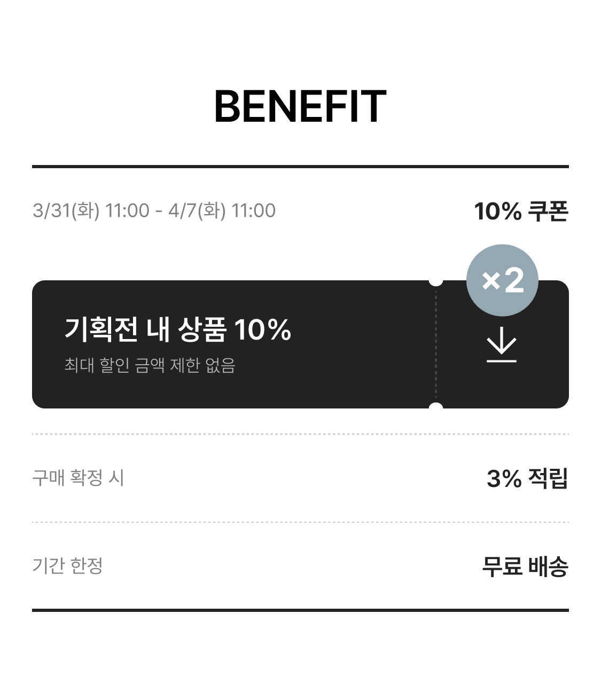Click the BENEFIT heading
Image resolution: width=601 pixels, height=700 pixels.
pos(300,107)
